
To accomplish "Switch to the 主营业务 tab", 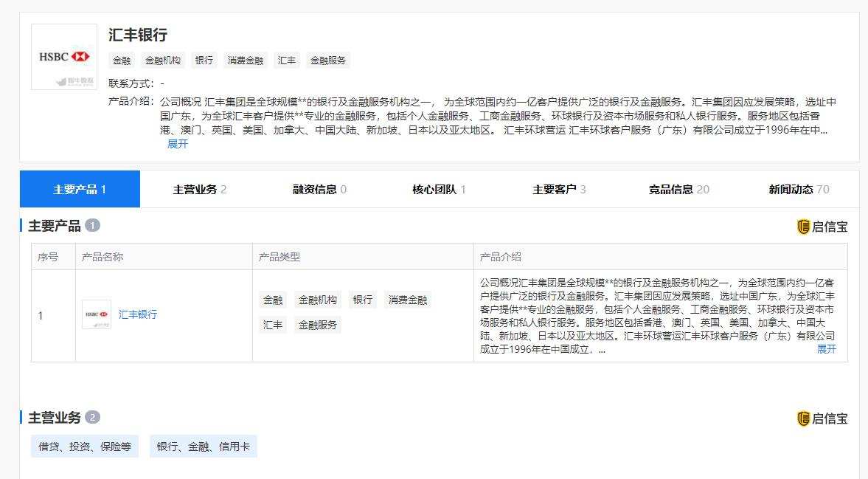I will point(200,189).
